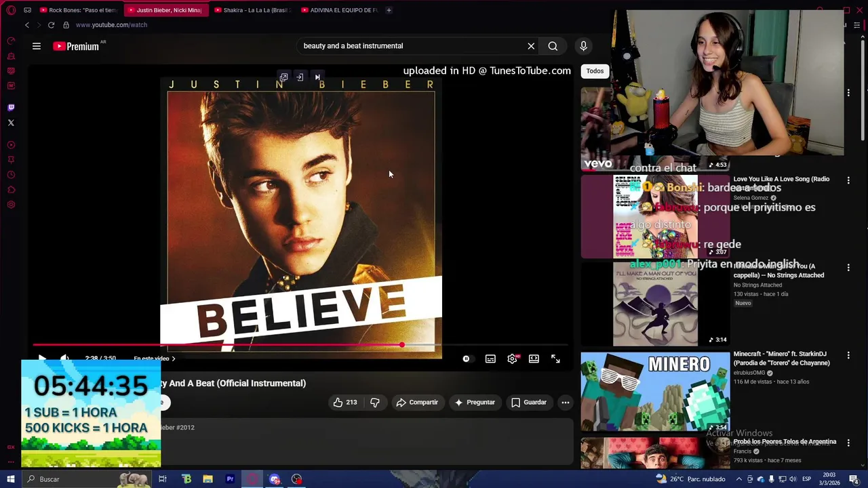Open Task View on the taskbar

click(x=163, y=479)
